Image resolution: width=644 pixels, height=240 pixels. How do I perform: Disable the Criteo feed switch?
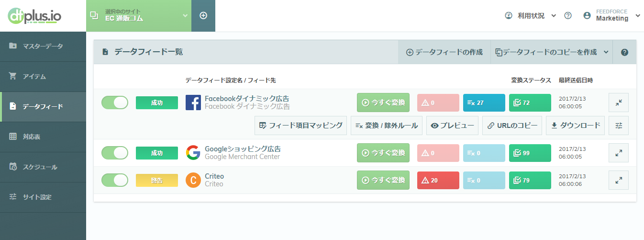pos(115,180)
